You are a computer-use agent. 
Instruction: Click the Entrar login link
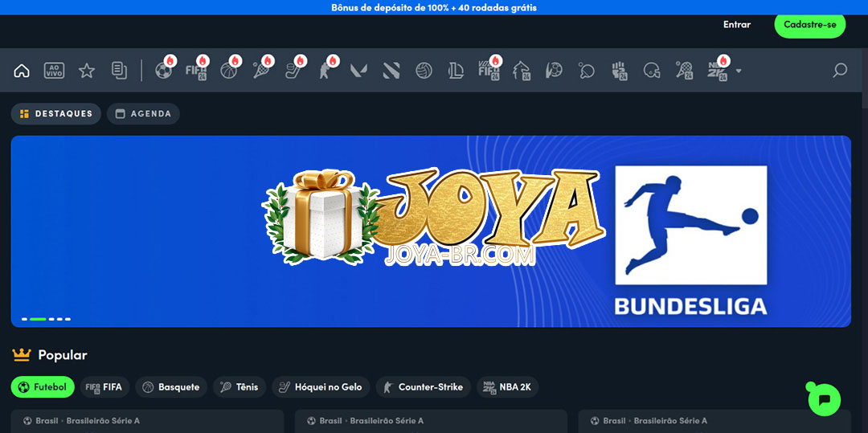point(737,24)
